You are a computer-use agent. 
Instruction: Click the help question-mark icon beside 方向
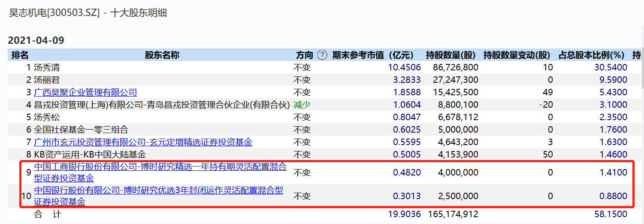pyautogui.click(x=322, y=55)
